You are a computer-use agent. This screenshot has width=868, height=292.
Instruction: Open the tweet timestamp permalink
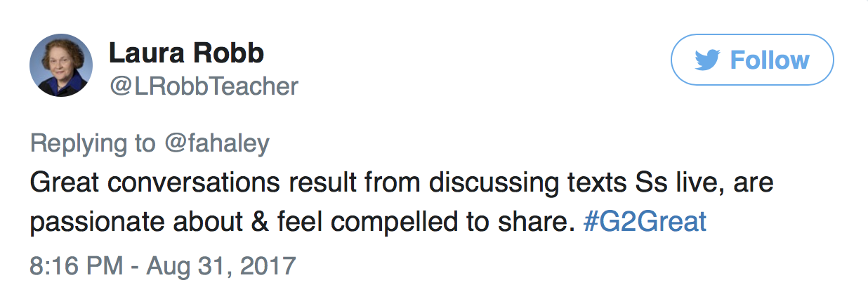[x=163, y=267]
